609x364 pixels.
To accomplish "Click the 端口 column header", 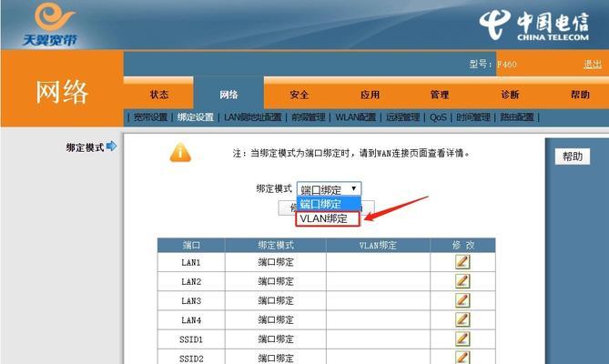I will pyautogui.click(x=191, y=246).
